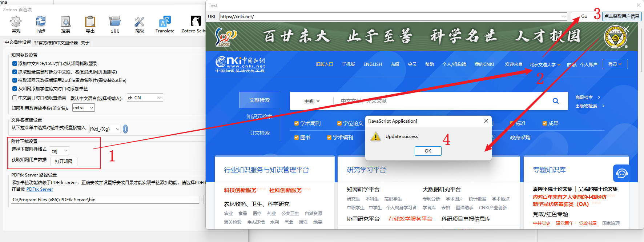Screen dimensions: 644x242
Task: Switch to the 非官方维护中文翻译器 tab
Action: (56, 43)
